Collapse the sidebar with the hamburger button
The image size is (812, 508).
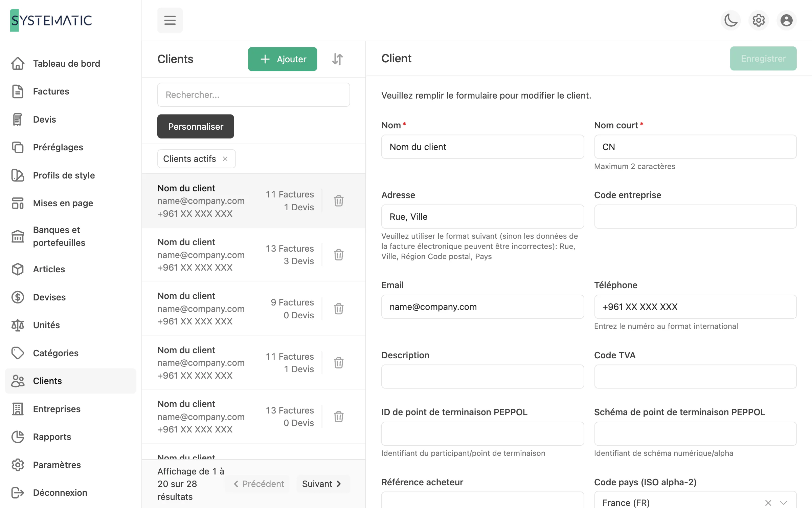[x=170, y=20]
